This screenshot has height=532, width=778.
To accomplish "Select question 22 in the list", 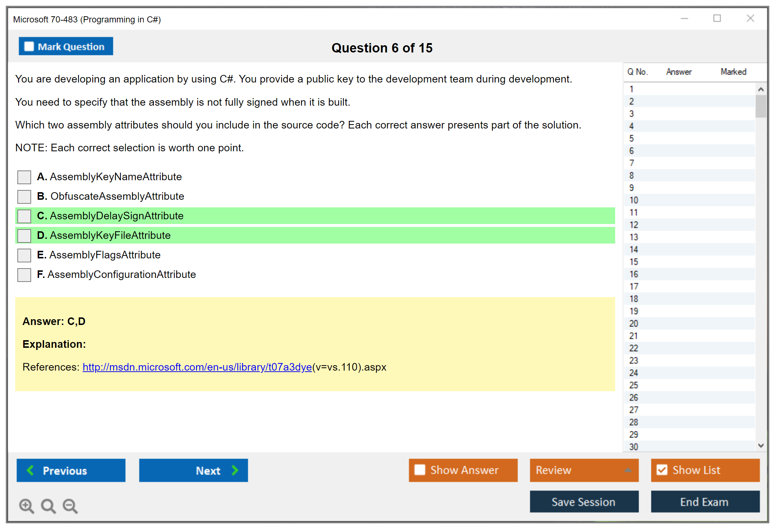I will [x=634, y=348].
